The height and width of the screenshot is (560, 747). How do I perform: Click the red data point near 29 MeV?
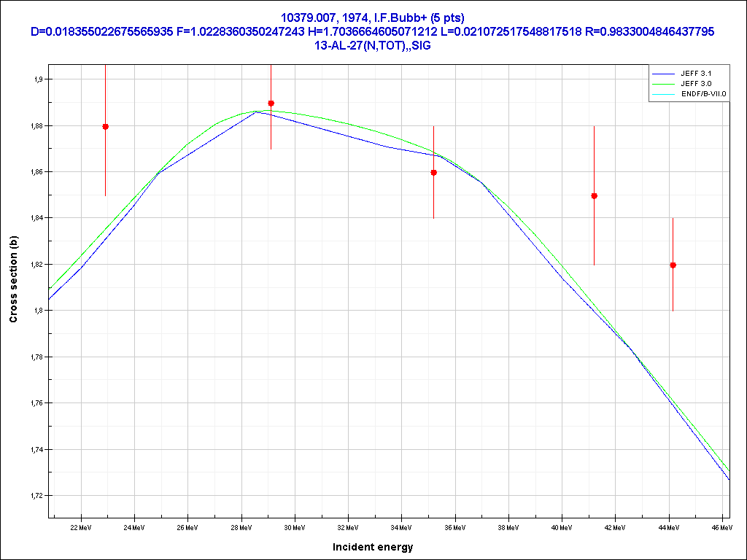pos(271,104)
